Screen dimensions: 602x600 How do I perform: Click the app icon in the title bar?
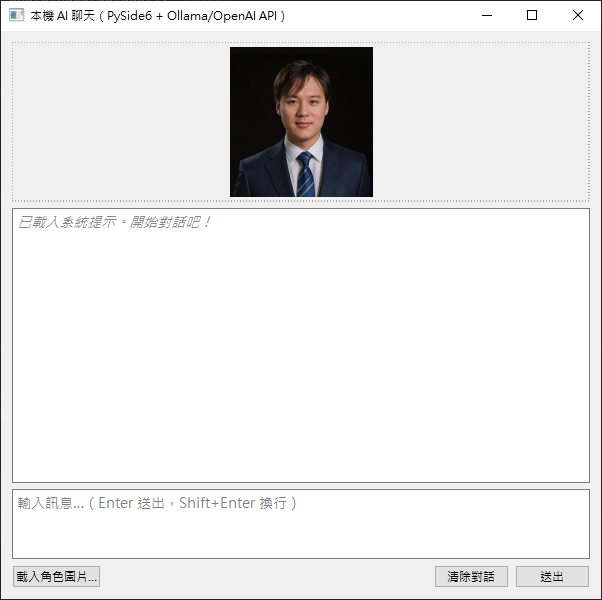click(16, 15)
